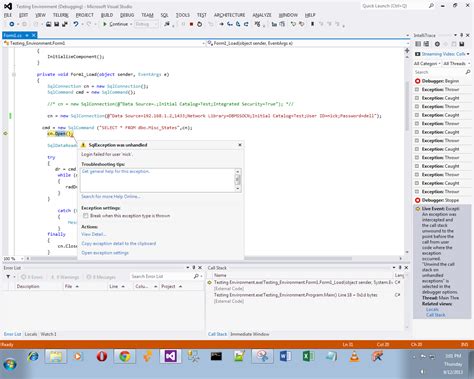Click the Step Over icon
The width and height of the screenshot is (474, 379).
click(x=238, y=24)
